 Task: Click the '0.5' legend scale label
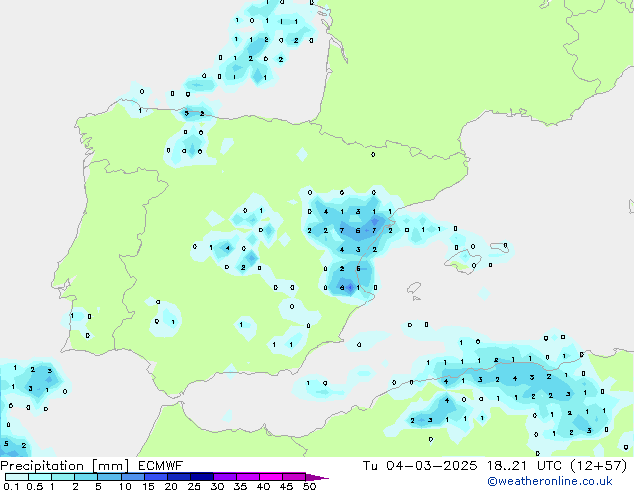pyautogui.click(x=35, y=486)
